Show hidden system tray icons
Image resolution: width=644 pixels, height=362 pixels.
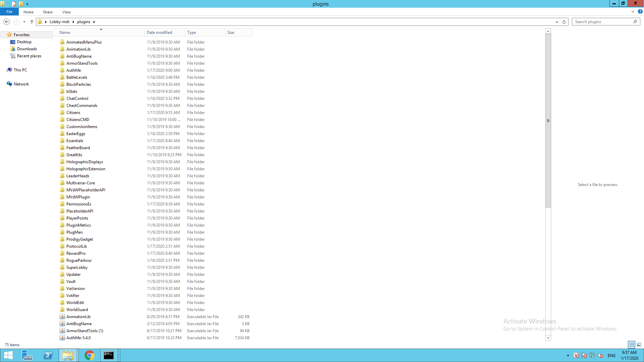click(568, 355)
